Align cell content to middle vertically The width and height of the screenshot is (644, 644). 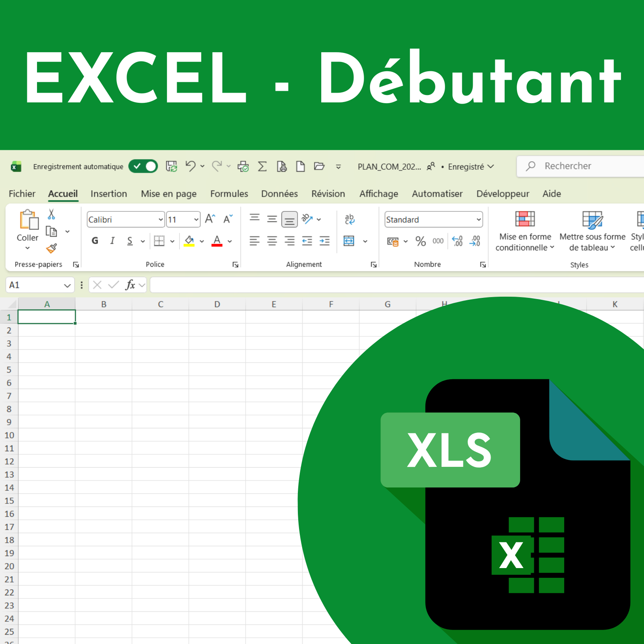272,219
